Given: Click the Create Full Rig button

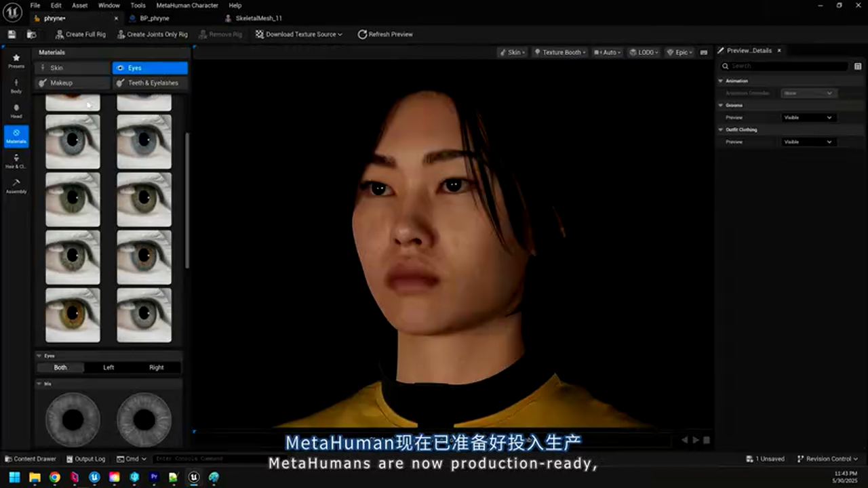Looking at the screenshot, I should click(x=80, y=34).
